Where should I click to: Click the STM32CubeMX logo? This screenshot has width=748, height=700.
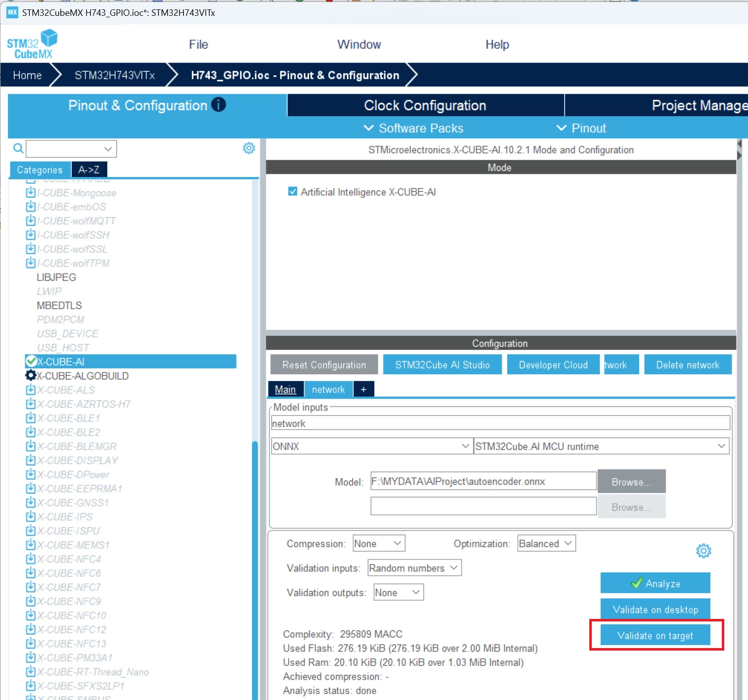(32, 44)
